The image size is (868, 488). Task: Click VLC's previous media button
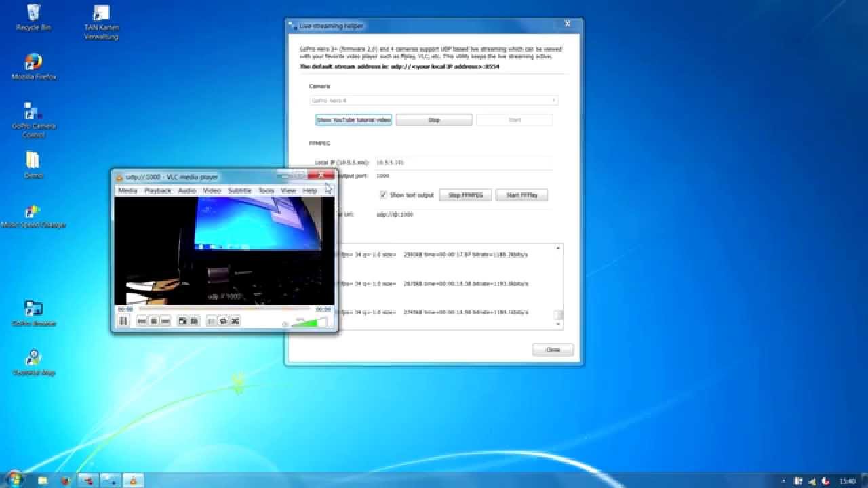(x=142, y=321)
